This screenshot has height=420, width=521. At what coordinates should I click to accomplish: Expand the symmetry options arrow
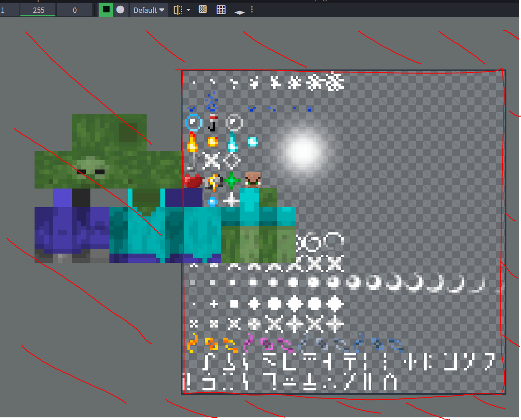click(189, 10)
